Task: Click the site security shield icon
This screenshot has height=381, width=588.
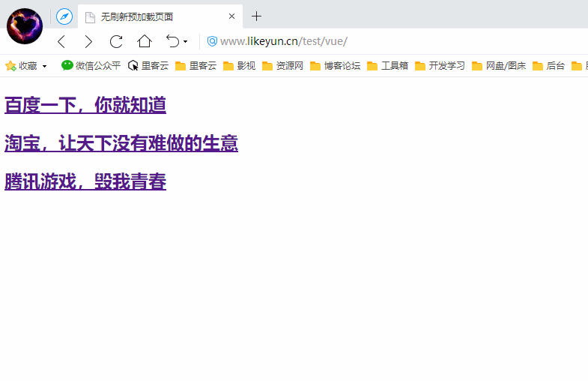Action: point(212,41)
